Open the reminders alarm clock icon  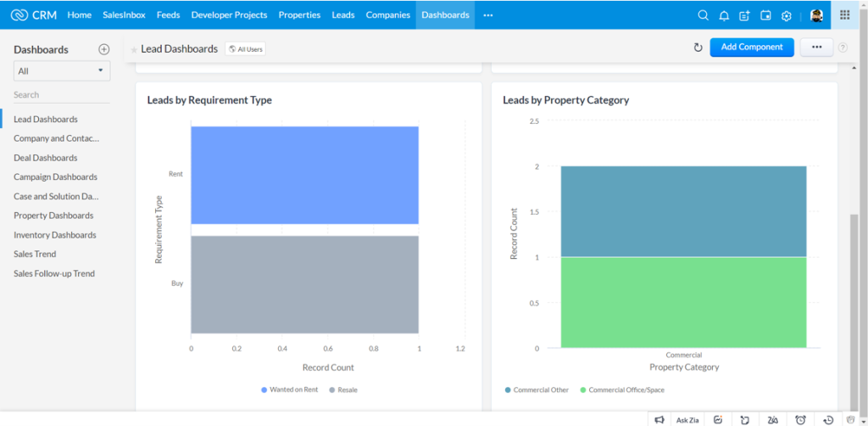[x=800, y=420]
